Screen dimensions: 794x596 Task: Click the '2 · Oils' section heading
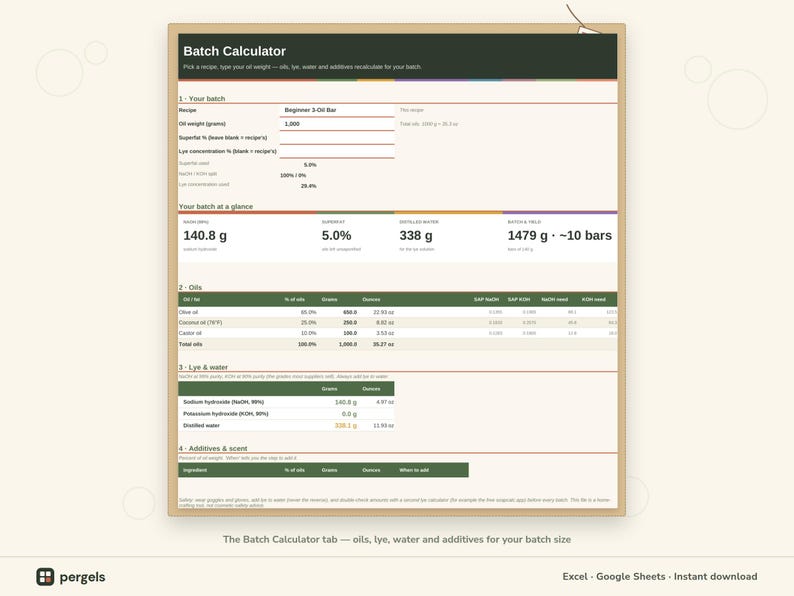point(190,287)
